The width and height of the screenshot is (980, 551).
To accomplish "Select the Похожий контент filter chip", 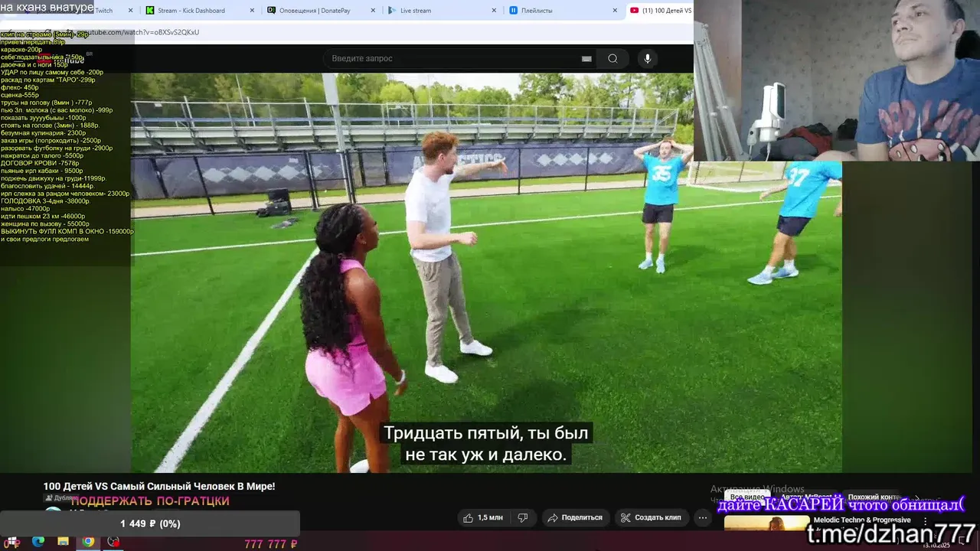I will coord(874,497).
